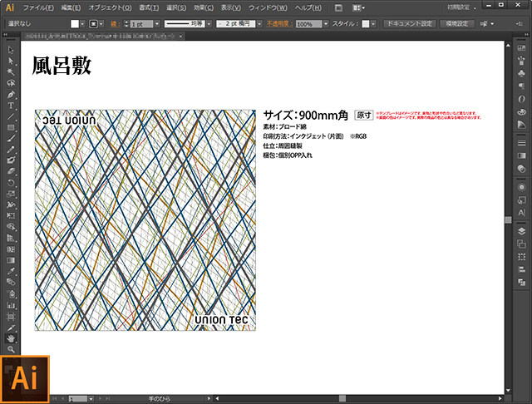Open the ファイル(F) menu

pyautogui.click(x=38, y=7)
